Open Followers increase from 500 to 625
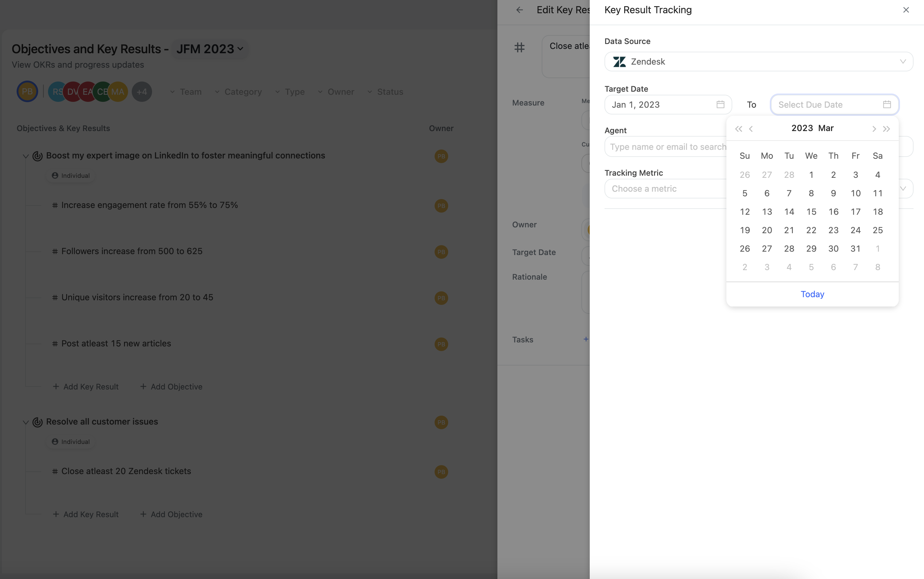The image size is (924, 579). 132,251
